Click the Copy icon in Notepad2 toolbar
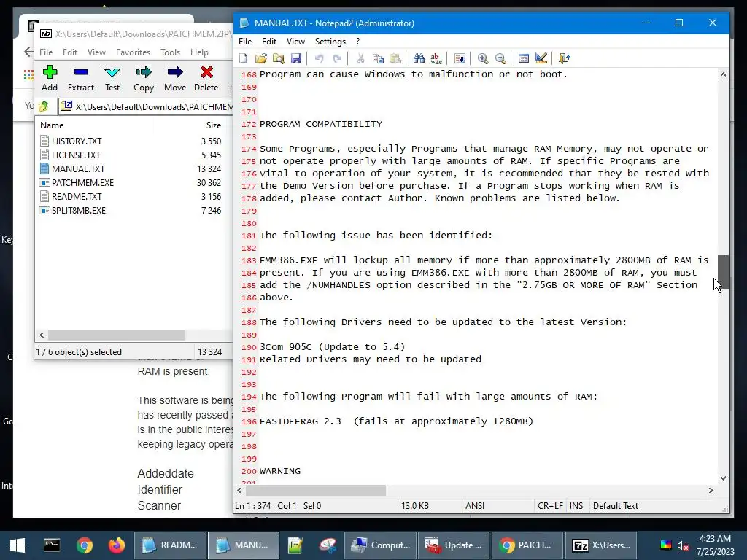 tap(379, 58)
